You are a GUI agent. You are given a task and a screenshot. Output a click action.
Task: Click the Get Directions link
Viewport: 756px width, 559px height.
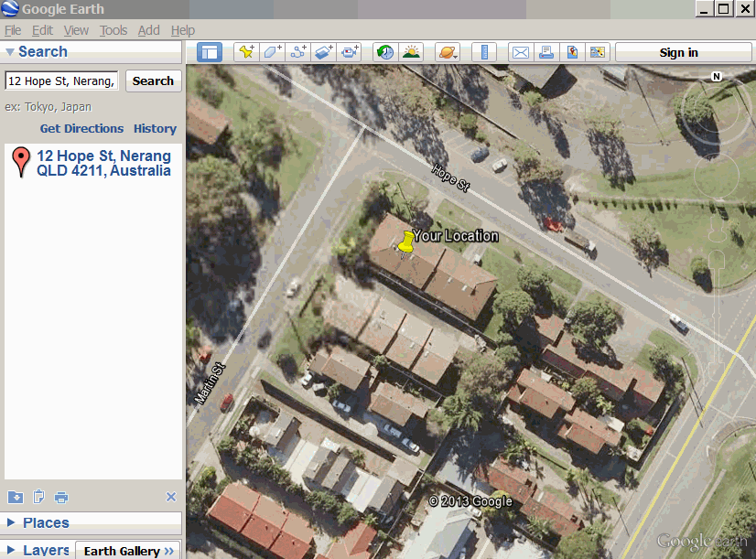tap(81, 129)
